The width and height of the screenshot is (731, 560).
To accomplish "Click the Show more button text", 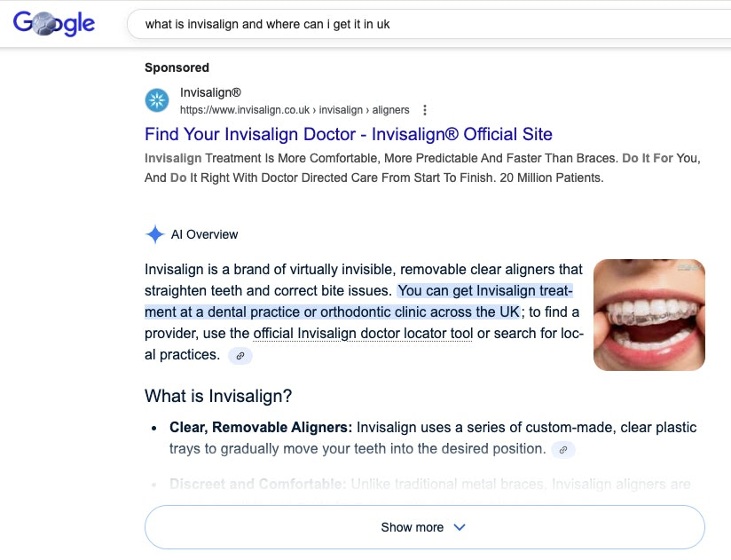I will click(x=412, y=527).
